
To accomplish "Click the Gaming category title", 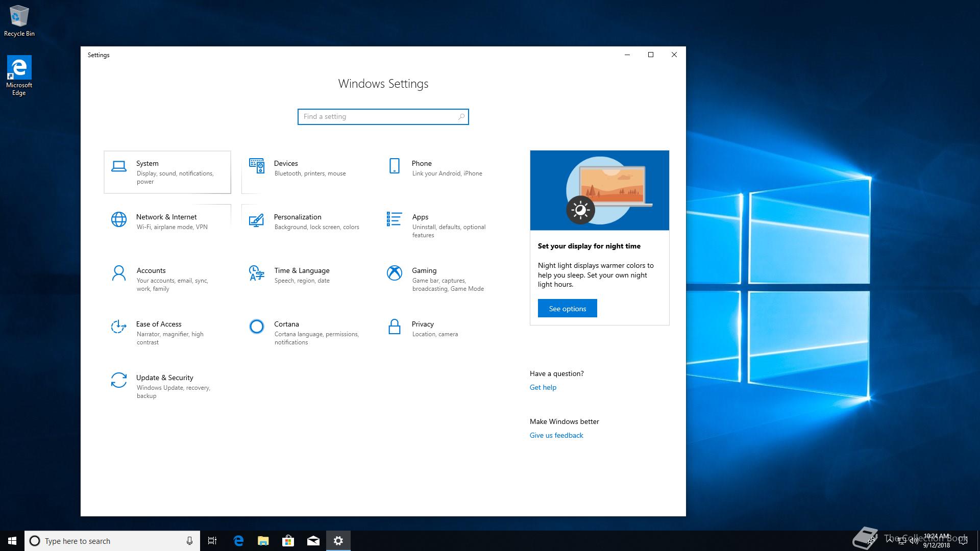I will point(424,270).
